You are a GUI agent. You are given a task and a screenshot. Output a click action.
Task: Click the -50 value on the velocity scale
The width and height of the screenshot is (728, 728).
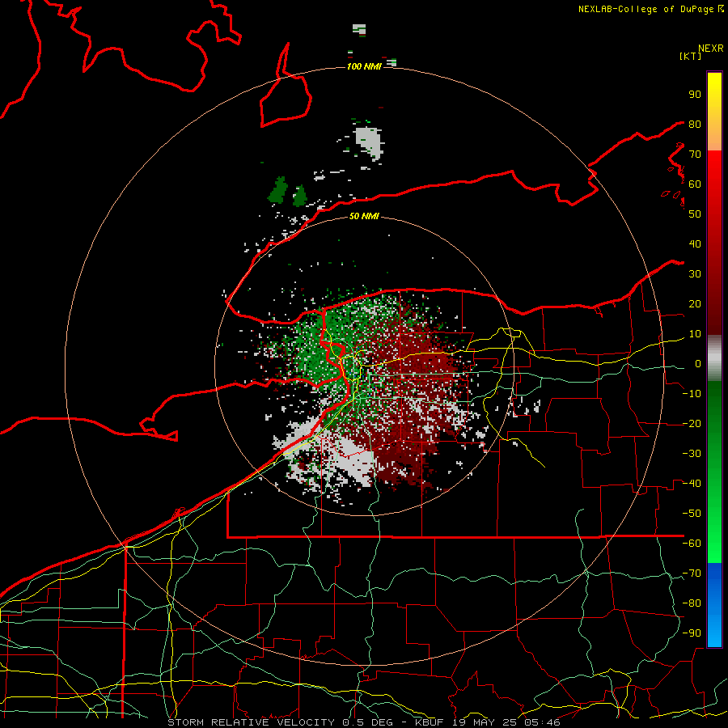click(692, 514)
